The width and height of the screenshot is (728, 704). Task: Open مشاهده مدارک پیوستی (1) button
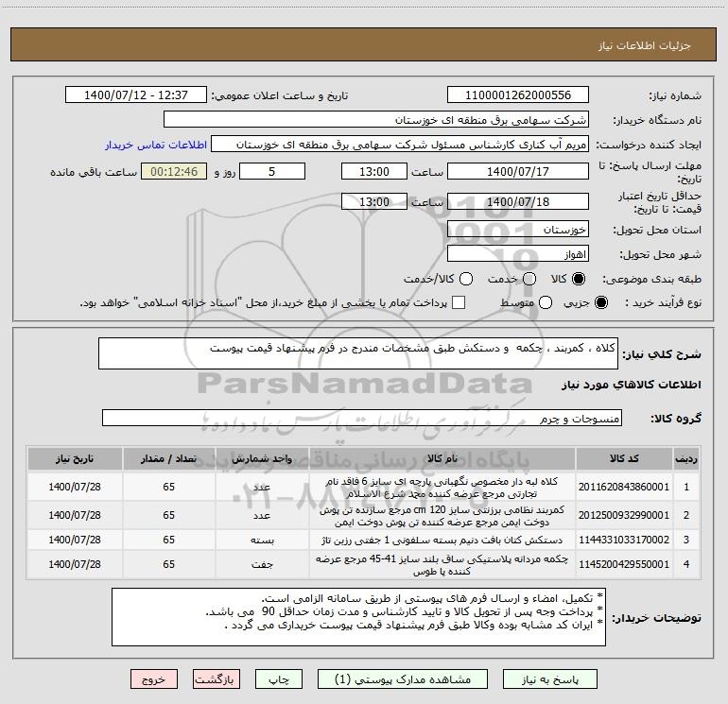[403, 679]
